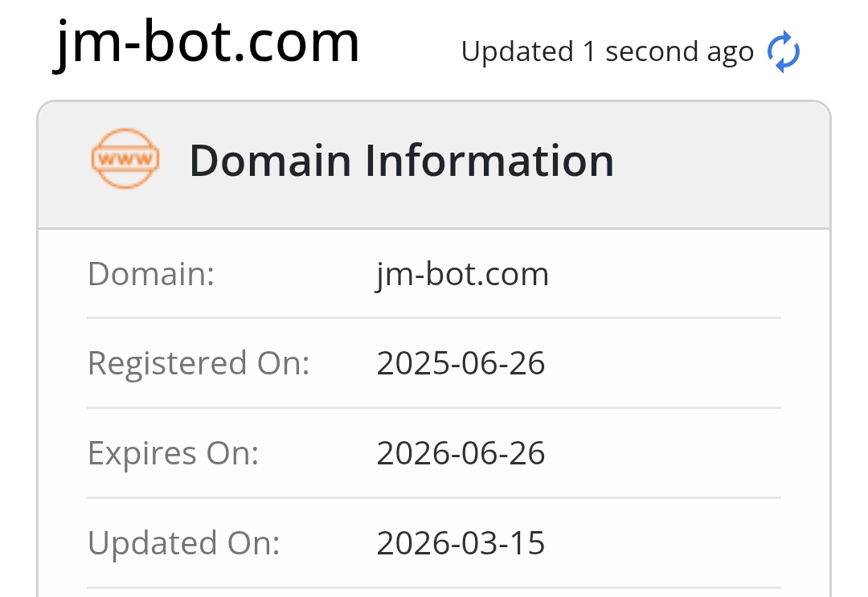Click the 'Updated On:' label

coord(183,543)
